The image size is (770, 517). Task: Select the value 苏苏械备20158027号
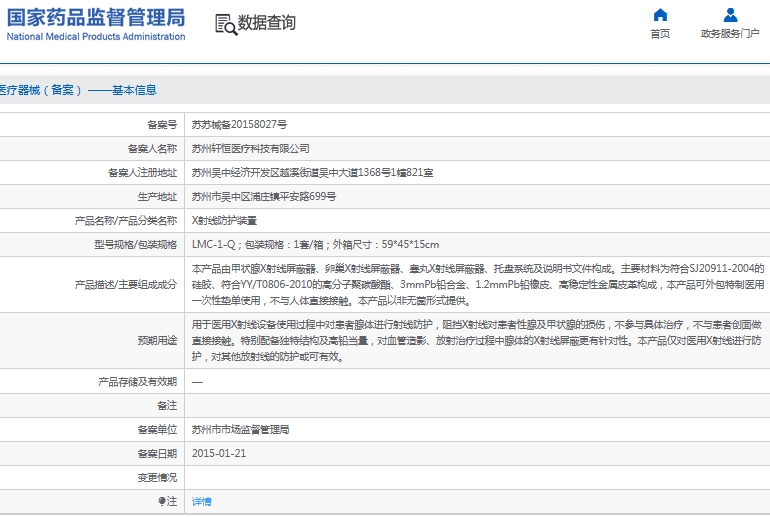tap(239, 125)
